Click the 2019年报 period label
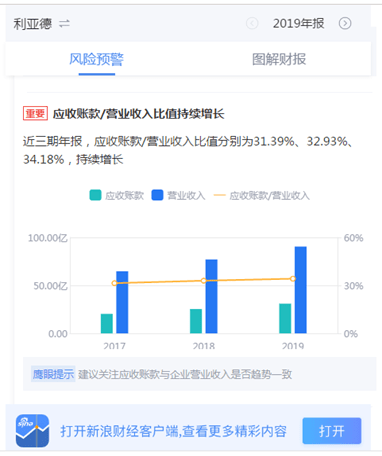The height and width of the screenshot is (456, 382). point(298,23)
